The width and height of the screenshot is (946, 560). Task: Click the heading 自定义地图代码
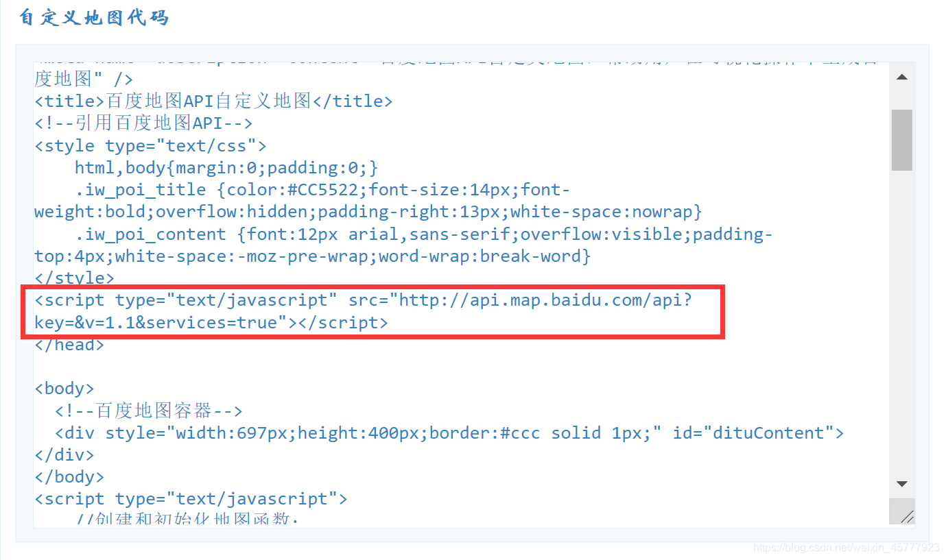pyautogui.click(x=94, y=18)
